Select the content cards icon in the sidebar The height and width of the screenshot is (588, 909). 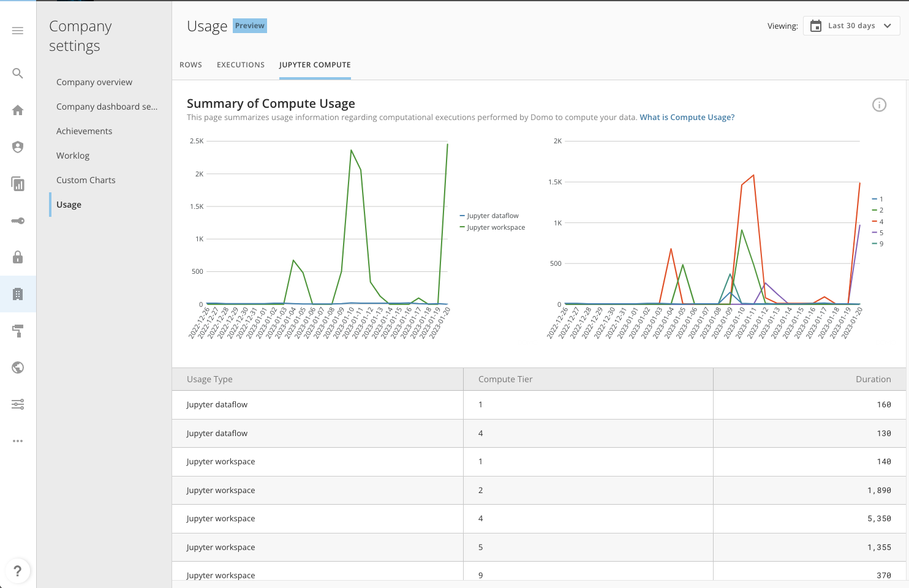[17, 184]
